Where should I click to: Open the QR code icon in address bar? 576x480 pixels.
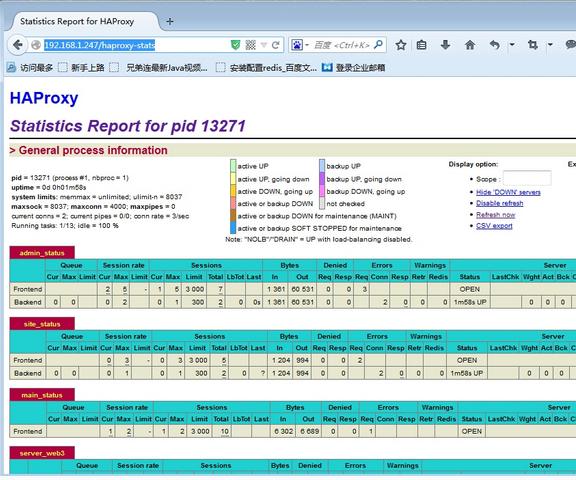[251, 45]
